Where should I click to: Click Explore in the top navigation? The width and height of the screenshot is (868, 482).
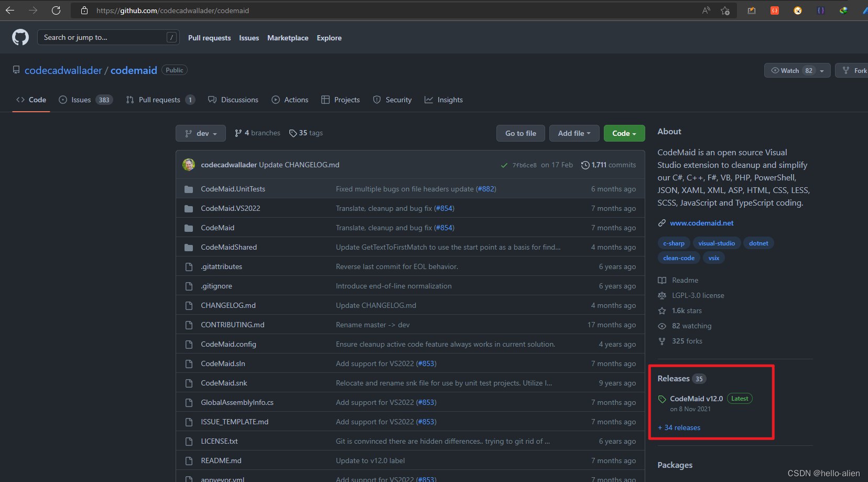click(329, 38)
